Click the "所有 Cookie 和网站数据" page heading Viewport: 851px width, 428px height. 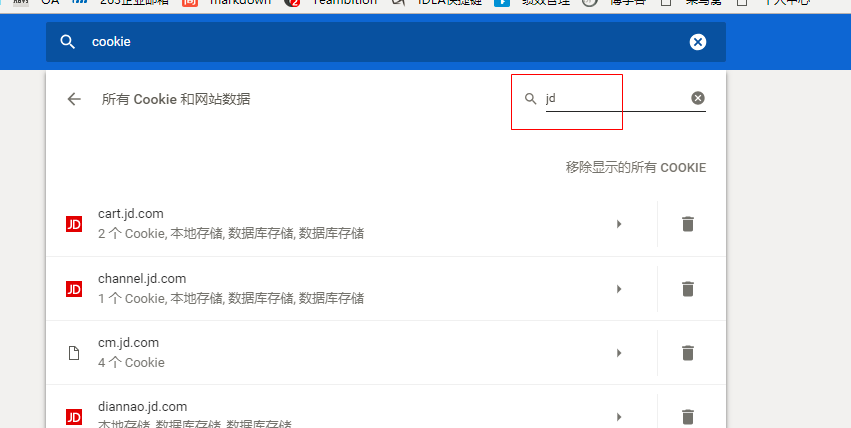(x=176, y=99)
